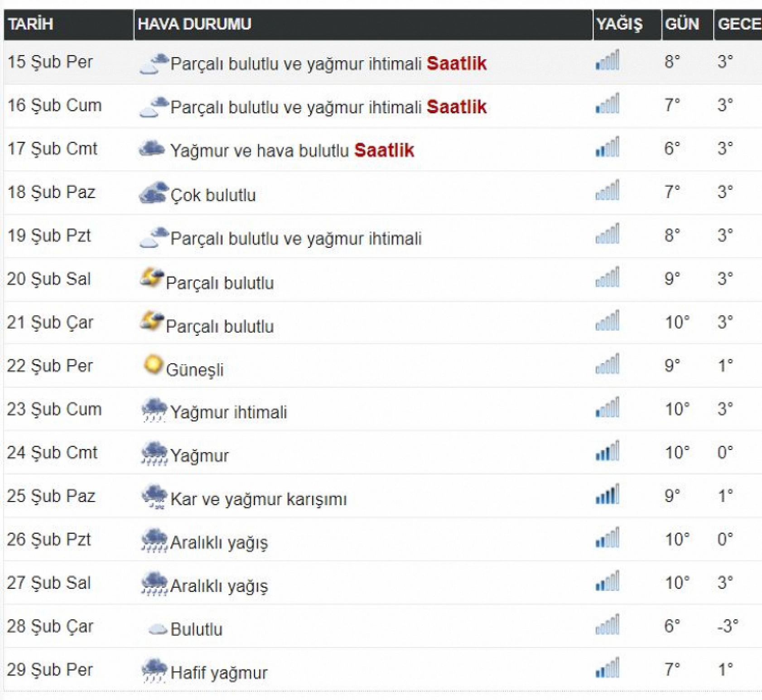Click the rain cloud icon for 17 Şub Cmt
This screenshot has width=762, height=700.
[x=152, y=149]
